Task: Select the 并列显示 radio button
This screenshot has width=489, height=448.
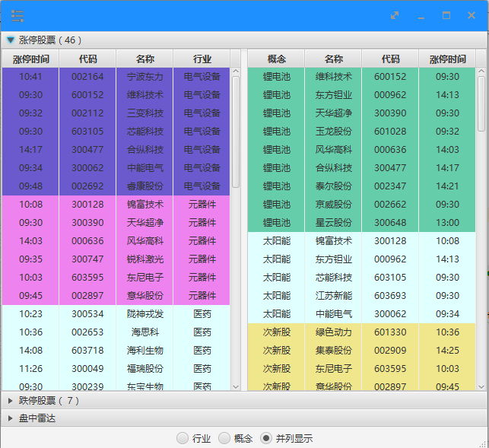Action: (266, 438)
